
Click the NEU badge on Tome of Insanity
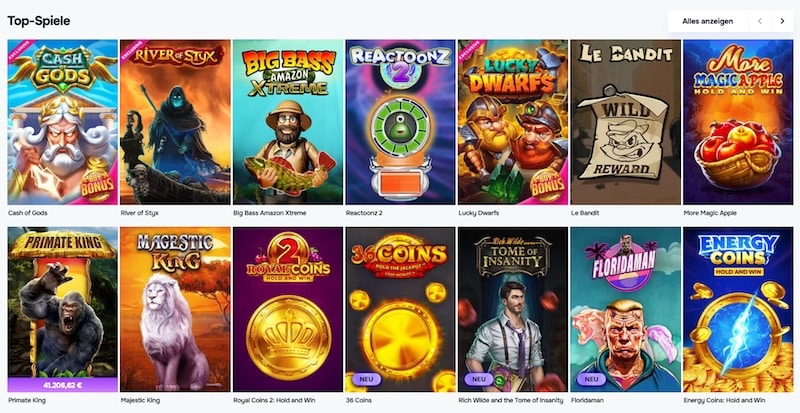(x=479, y=379)
